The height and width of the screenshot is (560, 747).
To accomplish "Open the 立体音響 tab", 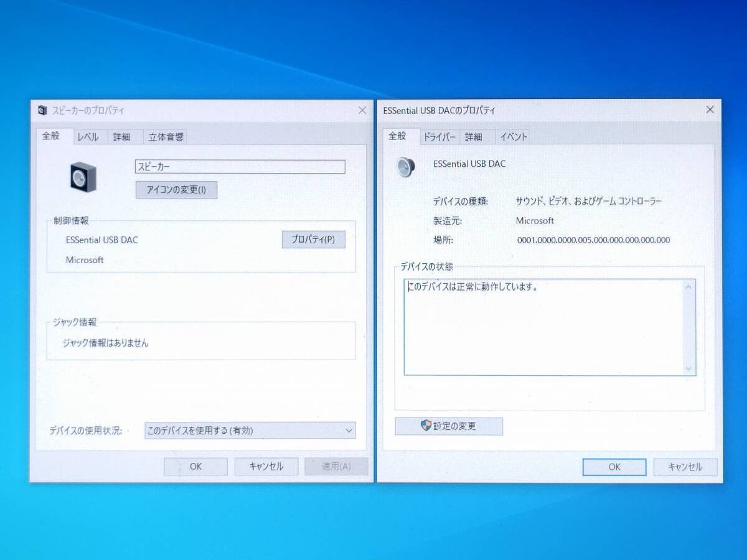I will (166, 137).
